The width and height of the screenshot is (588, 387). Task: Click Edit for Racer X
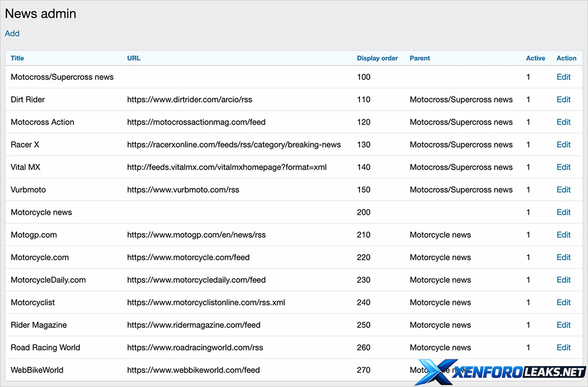coord(563,144)
